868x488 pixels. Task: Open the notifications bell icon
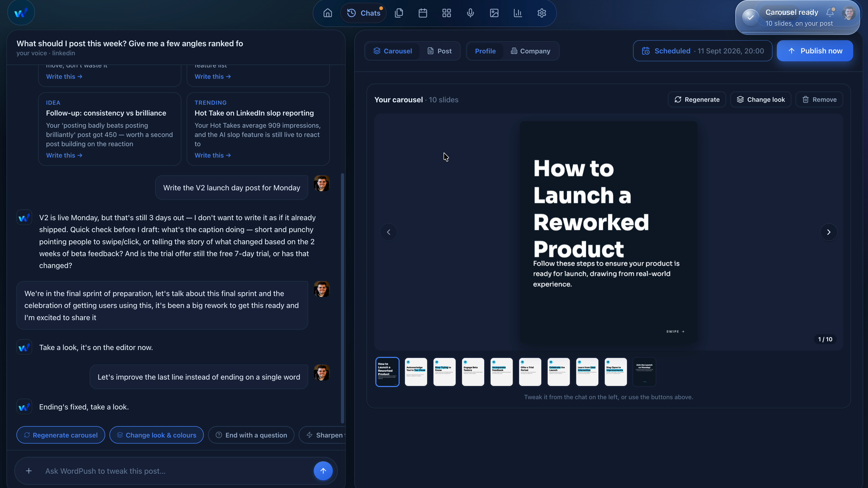830,12
